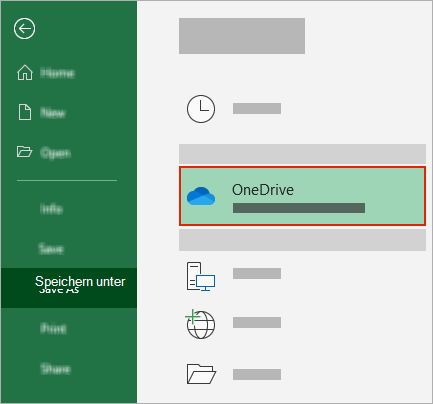
Task: Choose Open in the sidebar
Action: [x=55, y=153]
